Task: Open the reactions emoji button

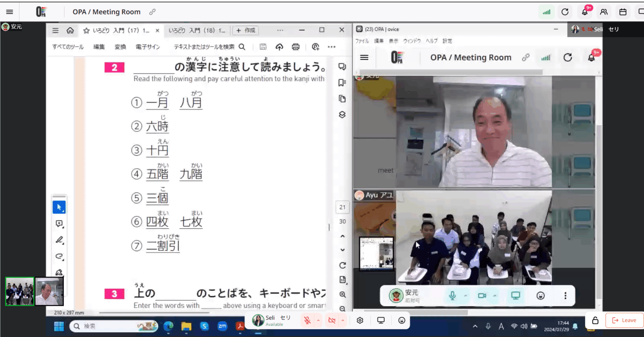Action: [x=402, y=320]
